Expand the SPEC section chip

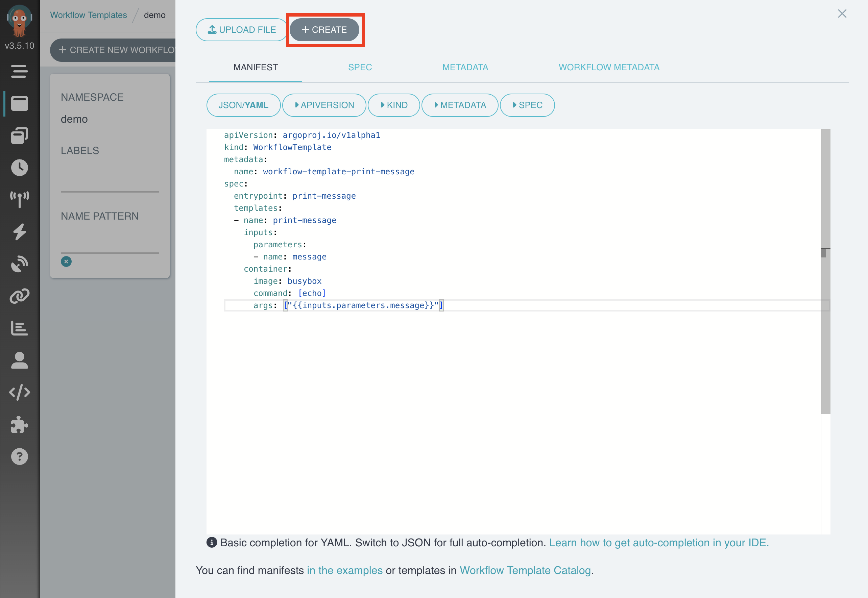pyautogui.click(x=527, y=105)
